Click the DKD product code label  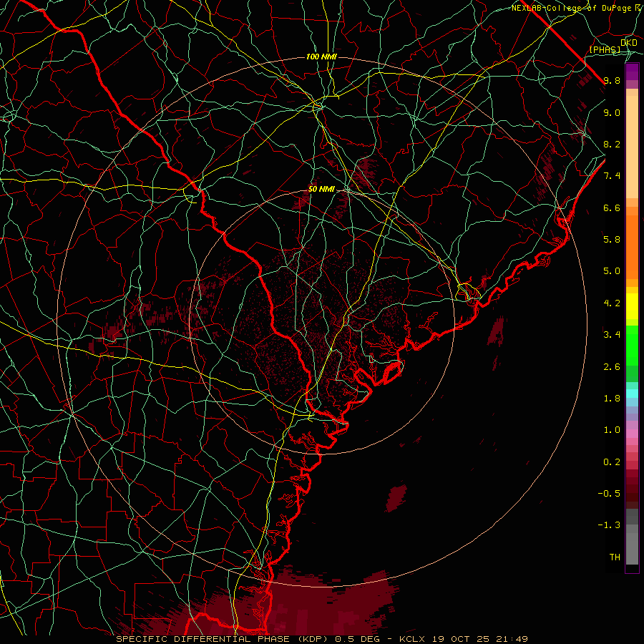coord(629,42)
